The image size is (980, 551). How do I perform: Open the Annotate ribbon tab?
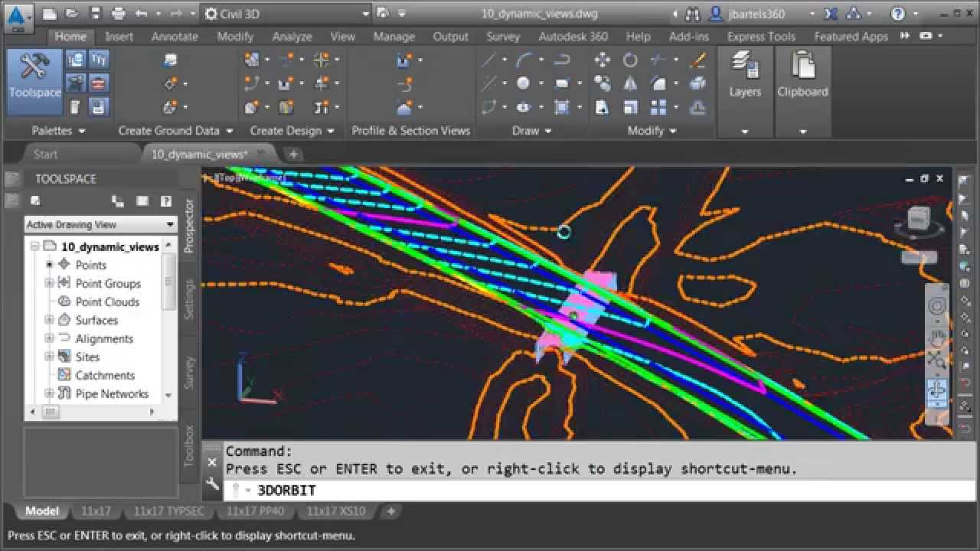click(x=174, y=36)
